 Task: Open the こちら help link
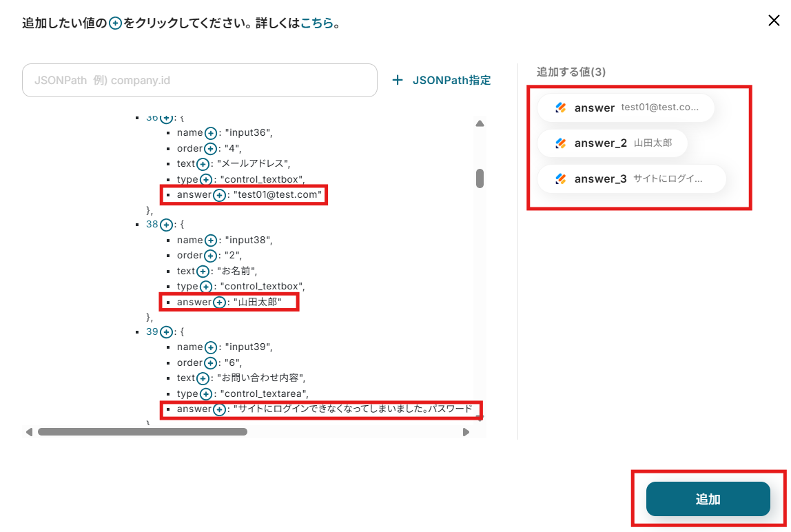(x=317, y=23)
